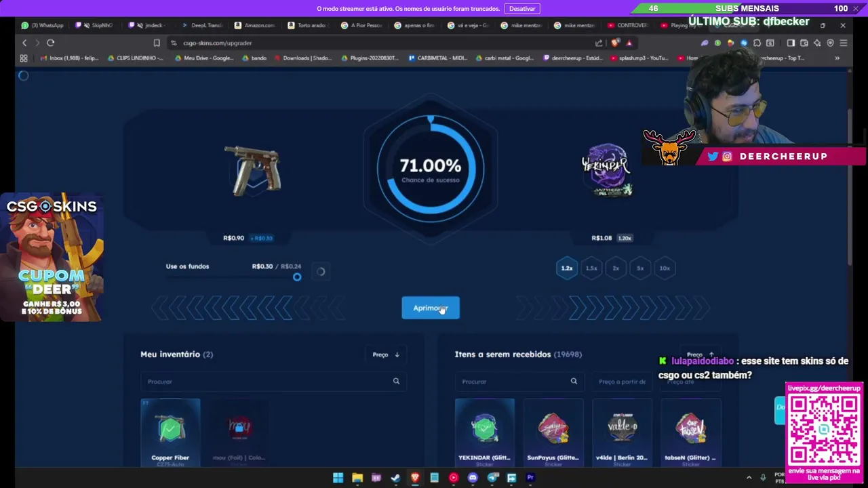Click Desativar to disable streamer mode

coord(522,8)
